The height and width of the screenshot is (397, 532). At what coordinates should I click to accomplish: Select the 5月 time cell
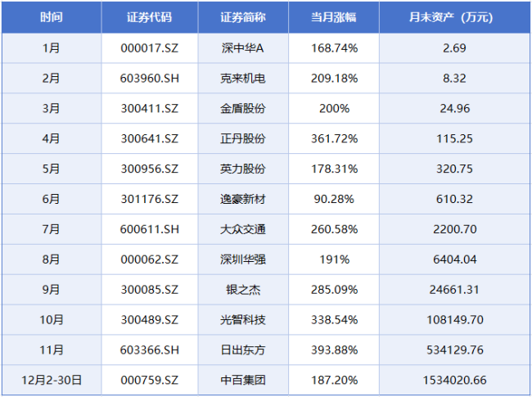52,169
